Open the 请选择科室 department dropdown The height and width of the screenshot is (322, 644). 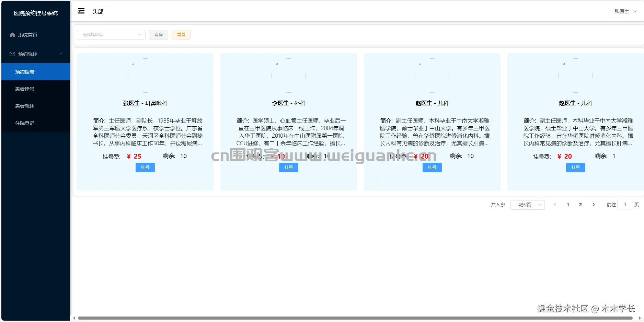[x=111, y=35]
